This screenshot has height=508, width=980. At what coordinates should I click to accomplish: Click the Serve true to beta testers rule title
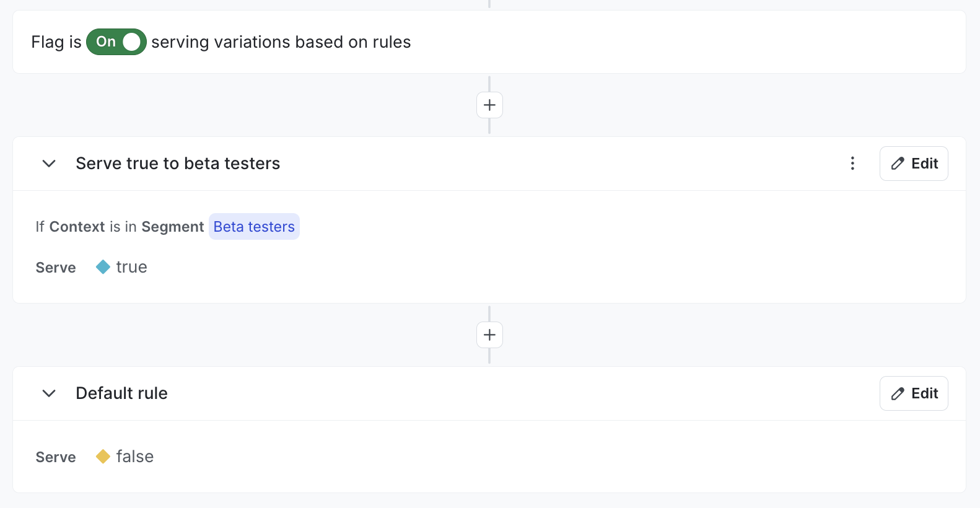point(178,164)
